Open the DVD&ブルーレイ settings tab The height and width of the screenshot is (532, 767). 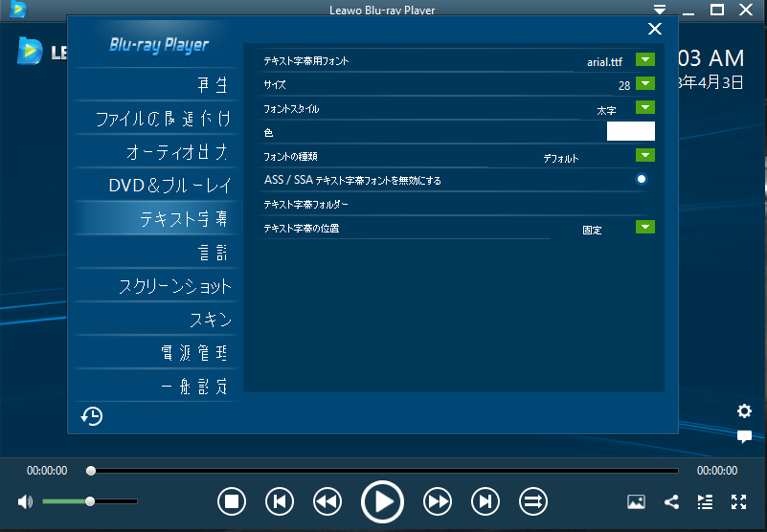pos(156,186)
